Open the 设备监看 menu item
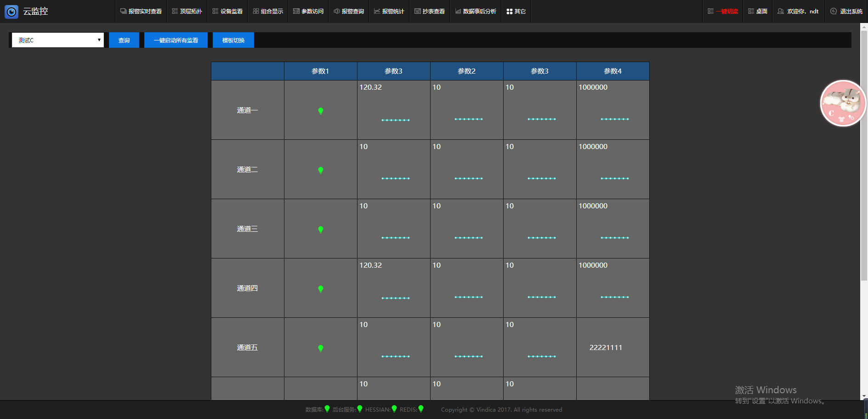 [x=227, y=11]
